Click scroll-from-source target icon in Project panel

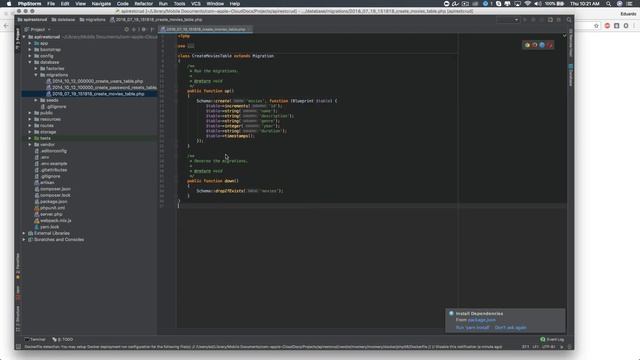point(127,29)
